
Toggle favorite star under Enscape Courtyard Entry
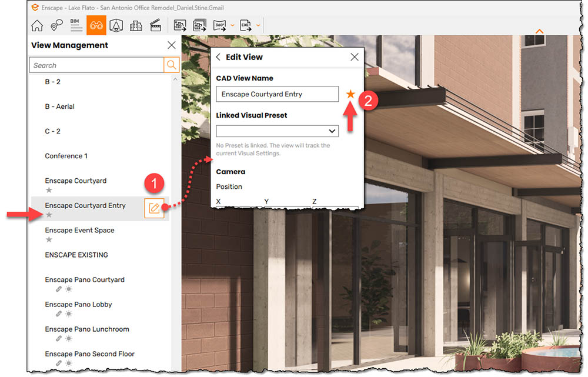click(x=49, y=215)
